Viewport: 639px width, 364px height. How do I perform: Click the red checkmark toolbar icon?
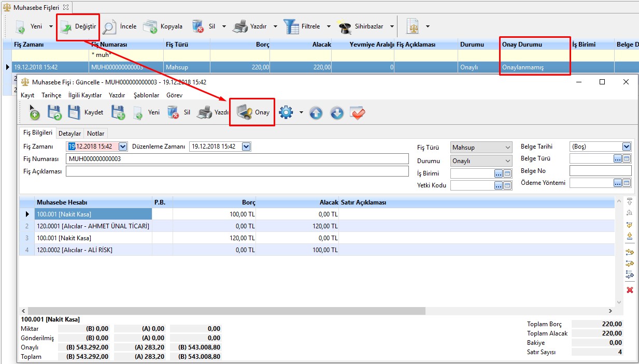358,113
